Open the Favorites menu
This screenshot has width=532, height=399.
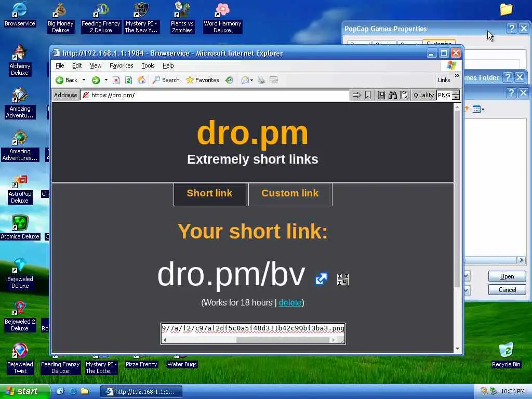pos(121,65)
